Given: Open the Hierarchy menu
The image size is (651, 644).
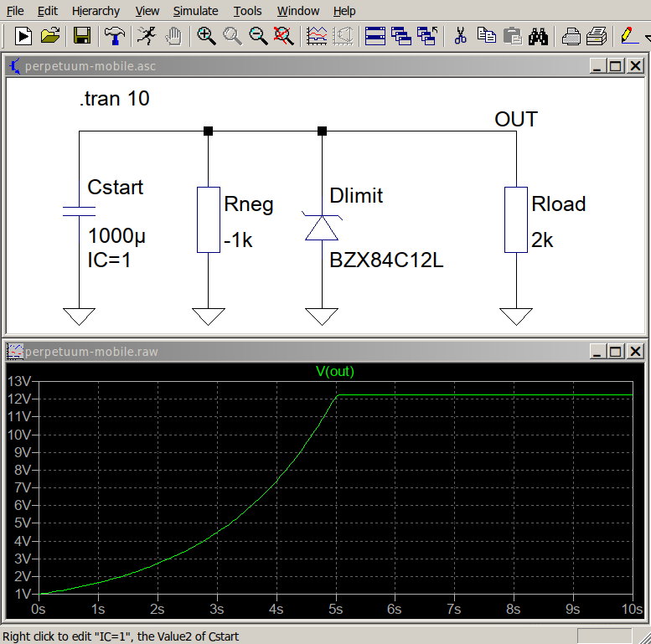Looking at the screenshot, I should point(96,11).
